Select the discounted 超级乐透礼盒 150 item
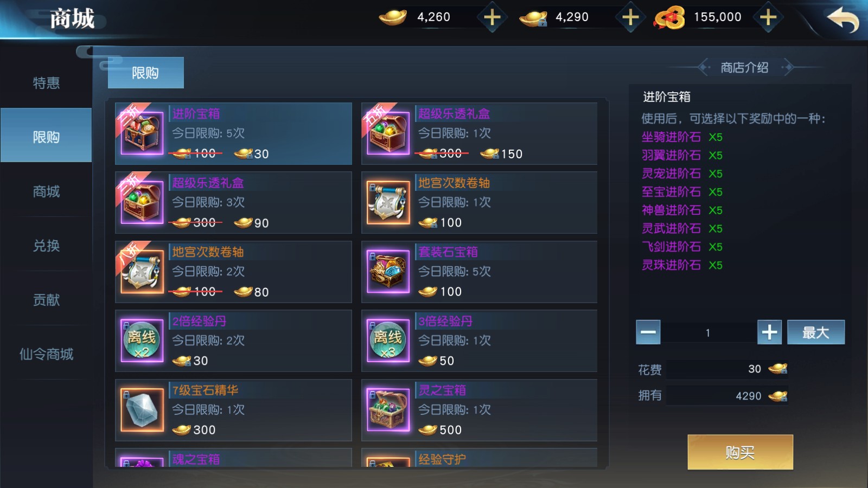 (479, 133)
